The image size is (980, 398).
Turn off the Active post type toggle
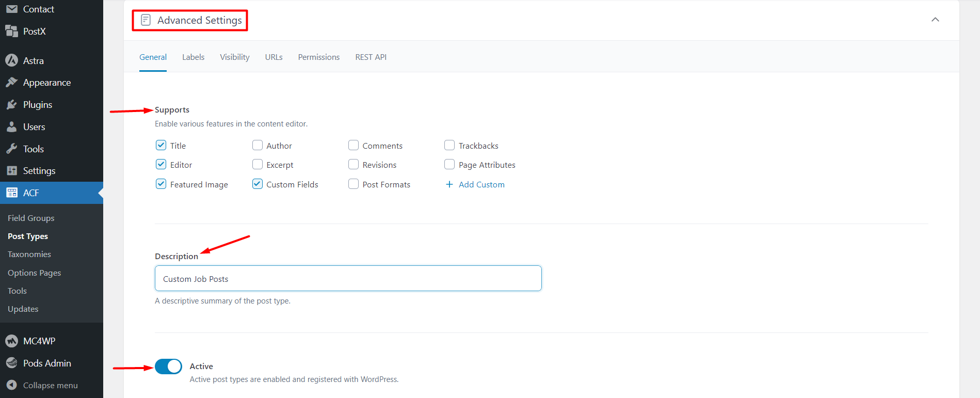tap(168, 367)
